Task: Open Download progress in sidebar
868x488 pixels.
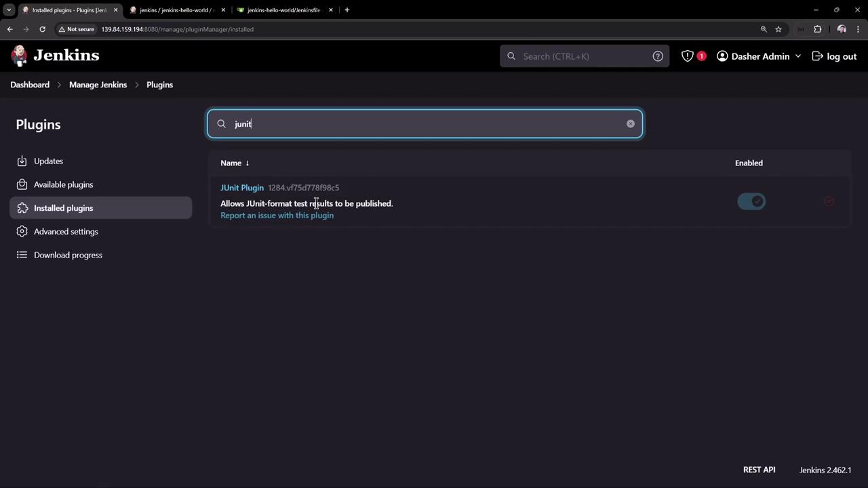Action: click(x=101, y=255)
